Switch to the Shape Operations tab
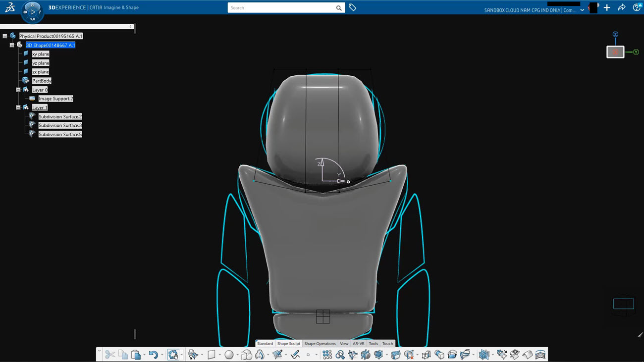Screen dimensions: 644x362 320,343
